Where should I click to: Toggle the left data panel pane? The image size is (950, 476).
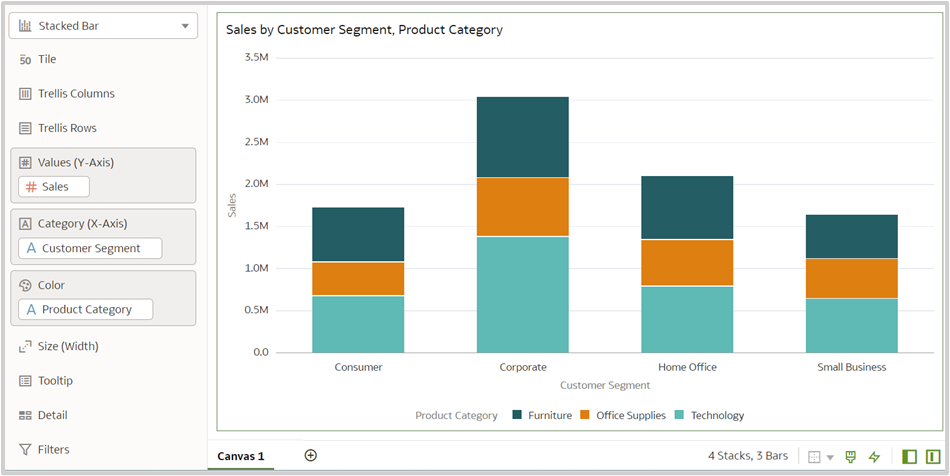pyautogui.click(x=909, y=457)
